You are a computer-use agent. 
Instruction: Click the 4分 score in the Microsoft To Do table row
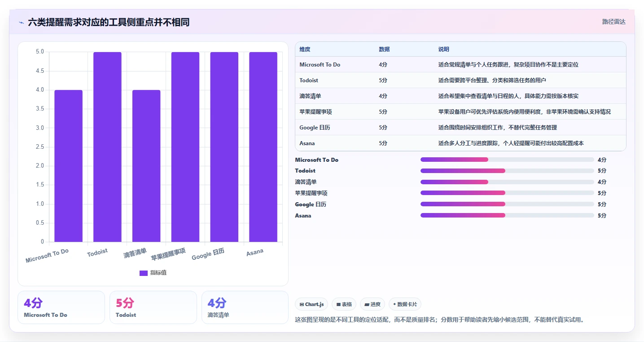point(383,65)
